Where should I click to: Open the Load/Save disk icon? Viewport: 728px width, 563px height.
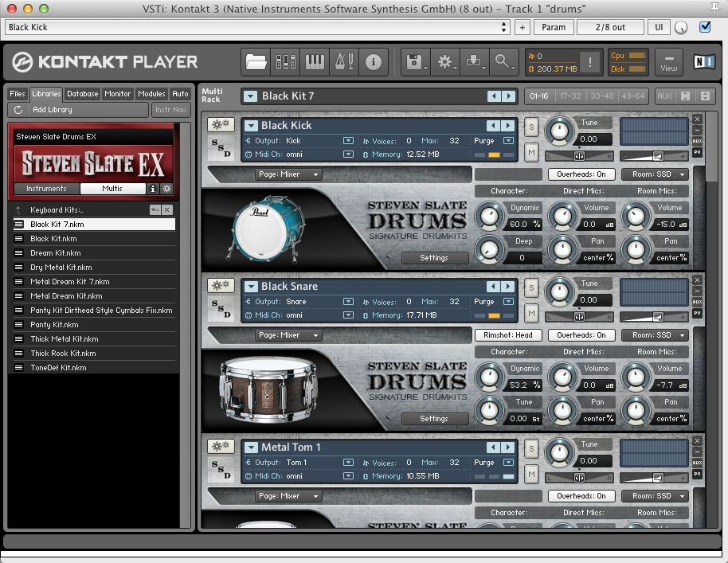pyautogui.click(x=416, y=62)
